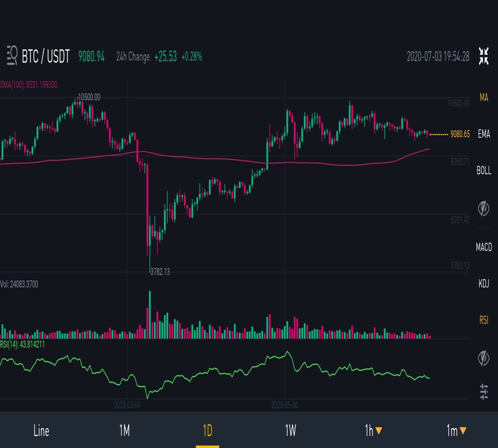Click the BTC / USDT pair name
The image size is (498, 448).
click(x=46, y=56)
